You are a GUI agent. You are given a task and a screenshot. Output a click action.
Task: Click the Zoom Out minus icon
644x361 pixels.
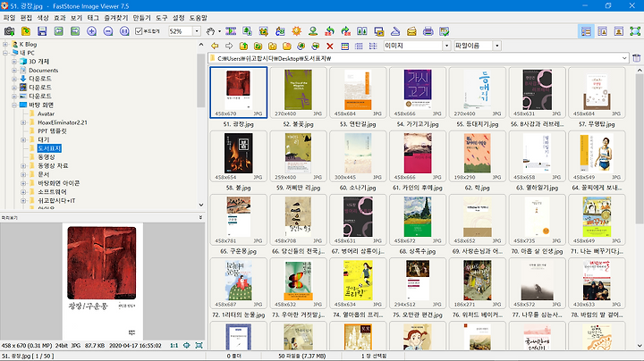click(108, 31)
